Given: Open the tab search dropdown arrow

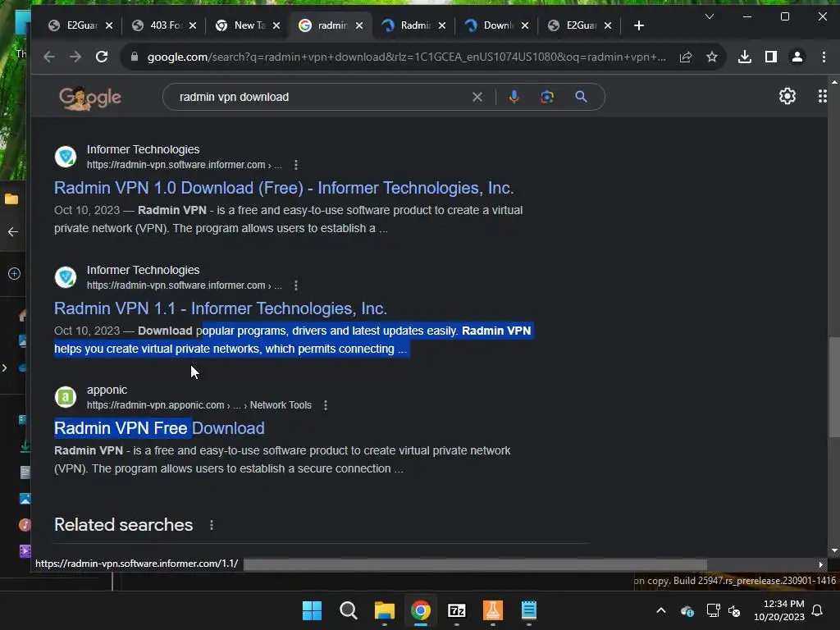Looking at the screenshot, I should (x=710, y=16).
